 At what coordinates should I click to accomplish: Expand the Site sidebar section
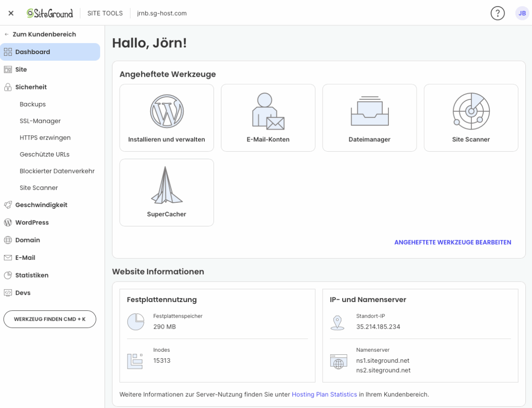click(x=21, y=70)
